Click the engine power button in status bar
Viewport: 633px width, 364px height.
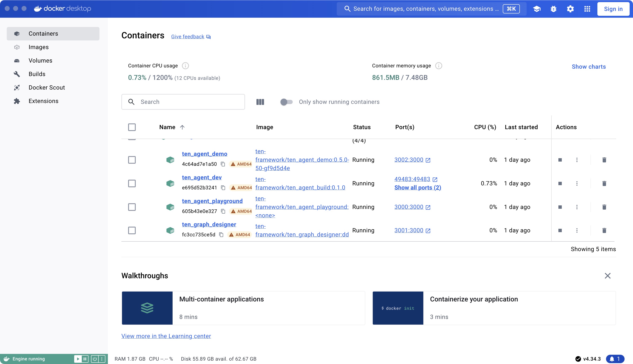[x=95, y=359]
